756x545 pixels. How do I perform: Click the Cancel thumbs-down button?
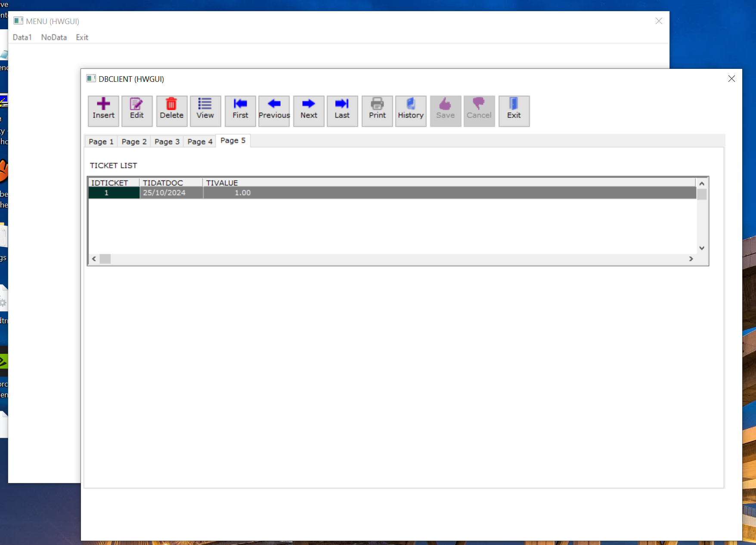pyautogui.click(x=479, y=111)
